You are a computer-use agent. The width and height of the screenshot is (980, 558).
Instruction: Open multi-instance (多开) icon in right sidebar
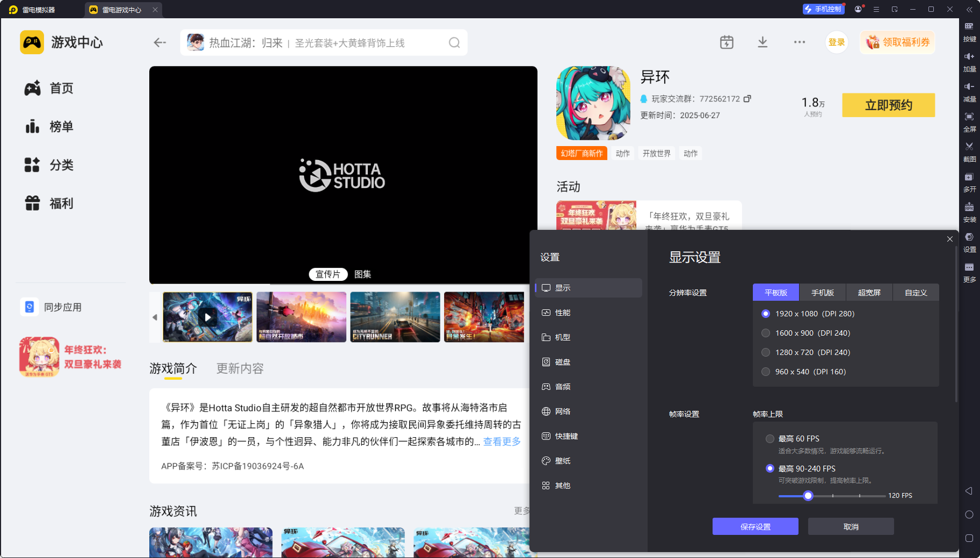tap(969, 177)
